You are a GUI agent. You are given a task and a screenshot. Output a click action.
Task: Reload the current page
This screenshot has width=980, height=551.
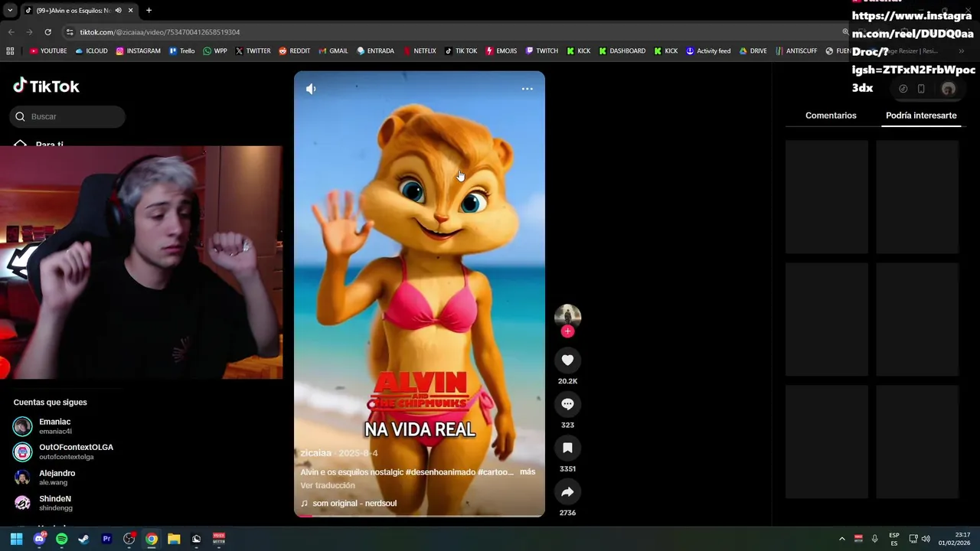click(47, 32)
